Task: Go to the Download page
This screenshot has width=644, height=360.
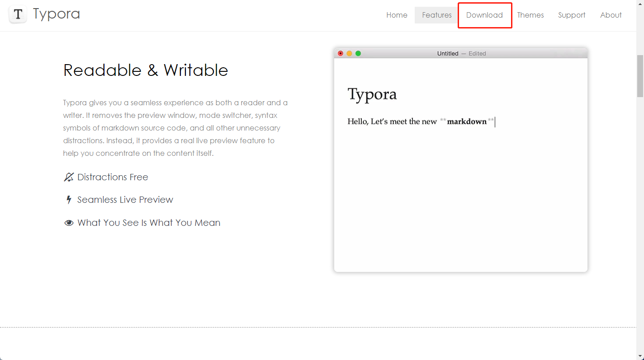Action: coord(484,15)
